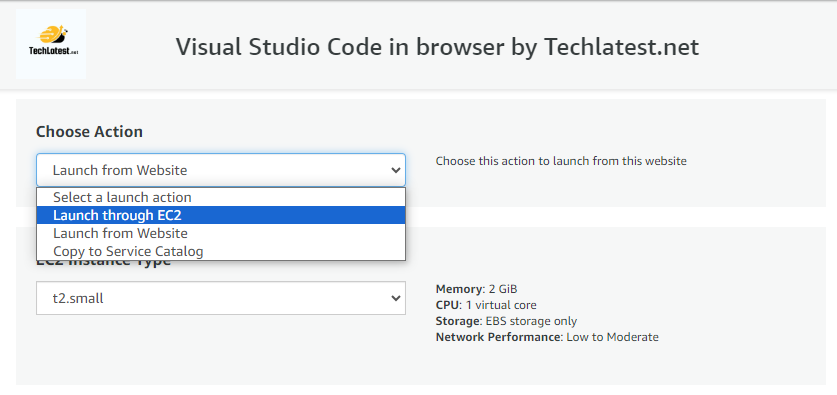837x395 pixels.
Task: Click 'Network Performance: Low to Moderate' text
Action: (x=547, y=337)
